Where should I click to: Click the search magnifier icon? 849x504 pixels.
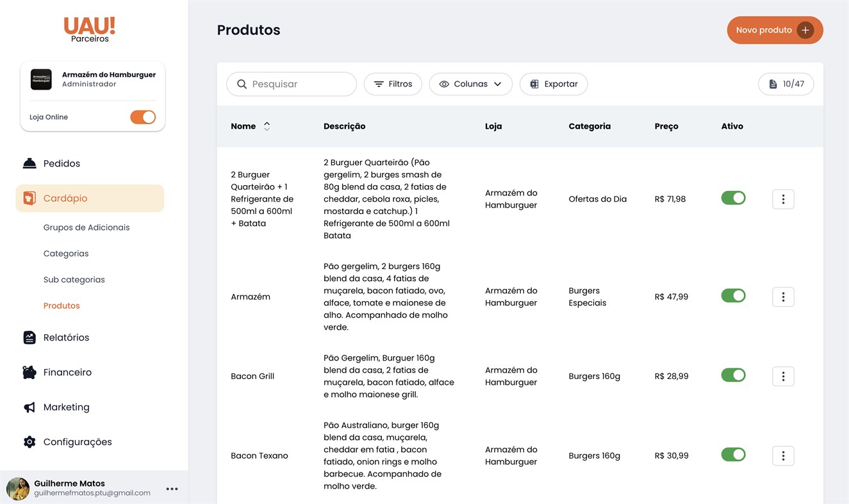click(242, 84)
